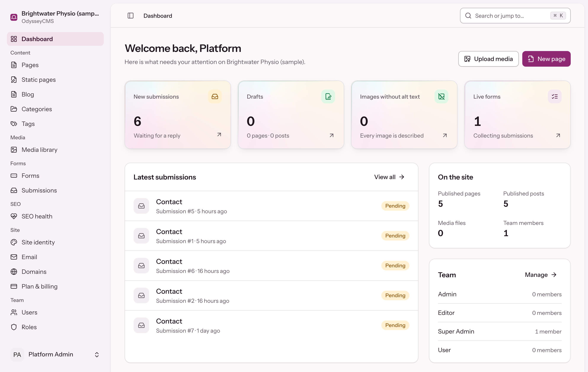Open Media library in the sidebar
This screenshot has width=588, height=372.
[55, 149]
